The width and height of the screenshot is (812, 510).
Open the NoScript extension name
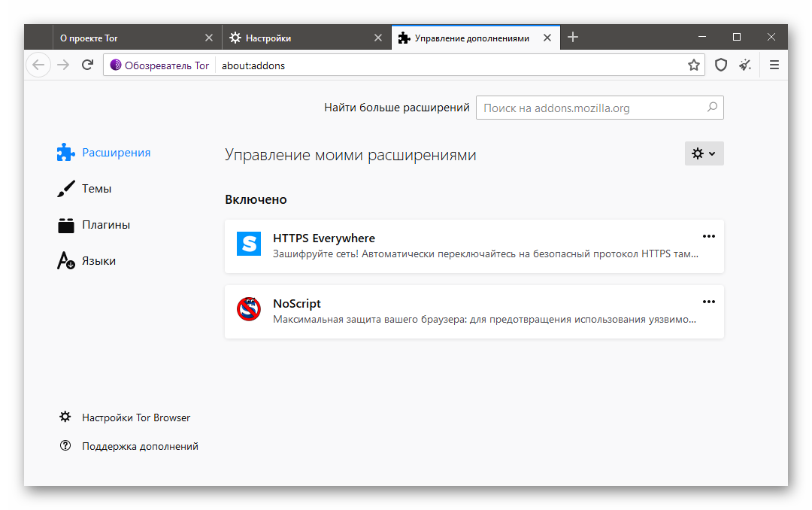coord(297,303)
